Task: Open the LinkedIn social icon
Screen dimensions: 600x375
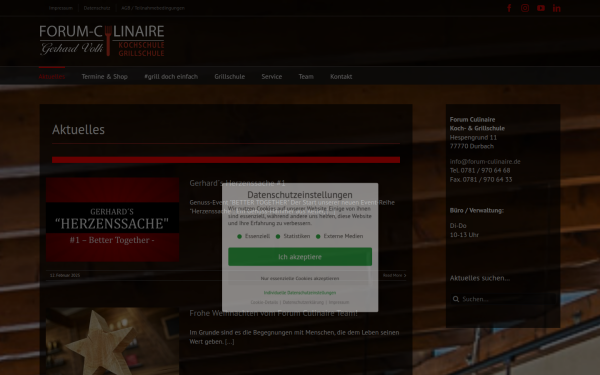Action: pos(556,8)
